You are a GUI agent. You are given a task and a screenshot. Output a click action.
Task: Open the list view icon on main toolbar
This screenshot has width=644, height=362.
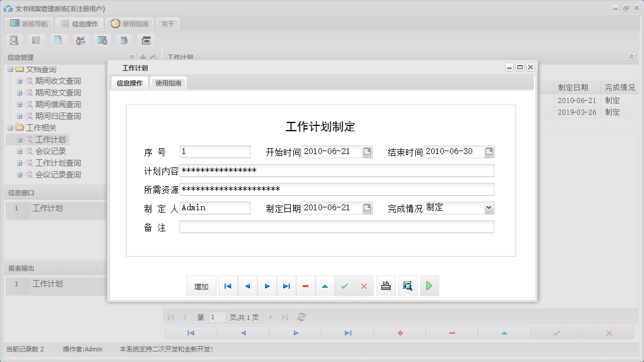coord(36,40)
